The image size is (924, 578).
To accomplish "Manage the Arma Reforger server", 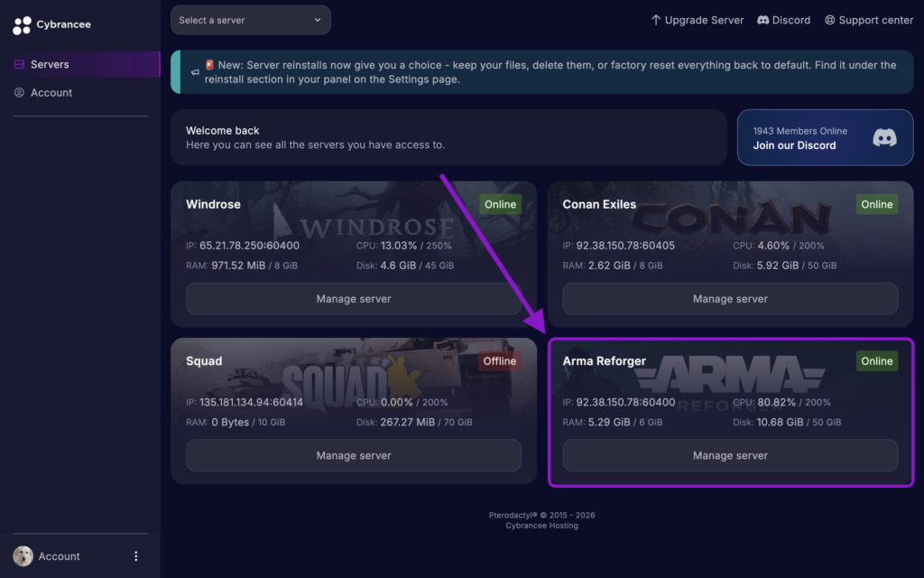I will (730, 455).
